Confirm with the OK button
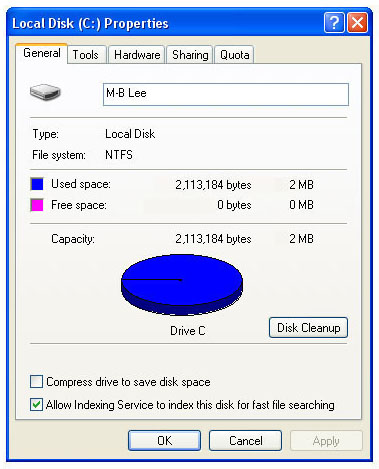The height and width of the screenshot is (469, 379). tap(164, 441)
